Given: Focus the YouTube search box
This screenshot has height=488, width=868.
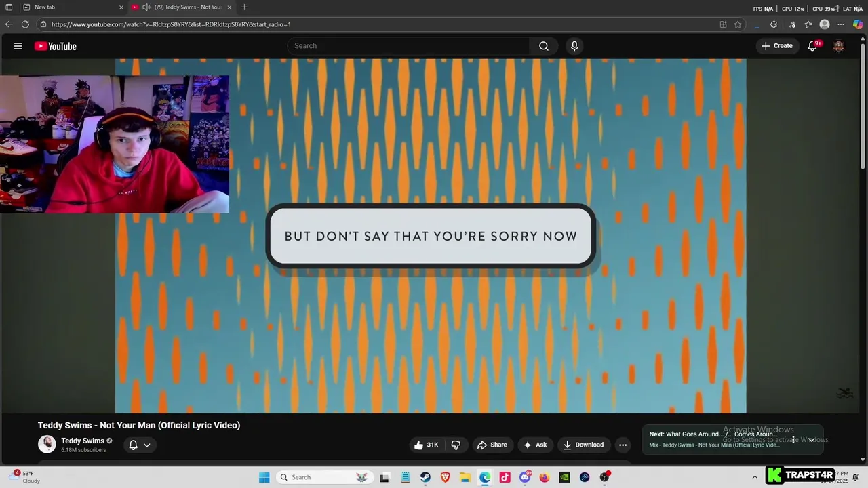Looking at the screenshot, I should [409, 46].
